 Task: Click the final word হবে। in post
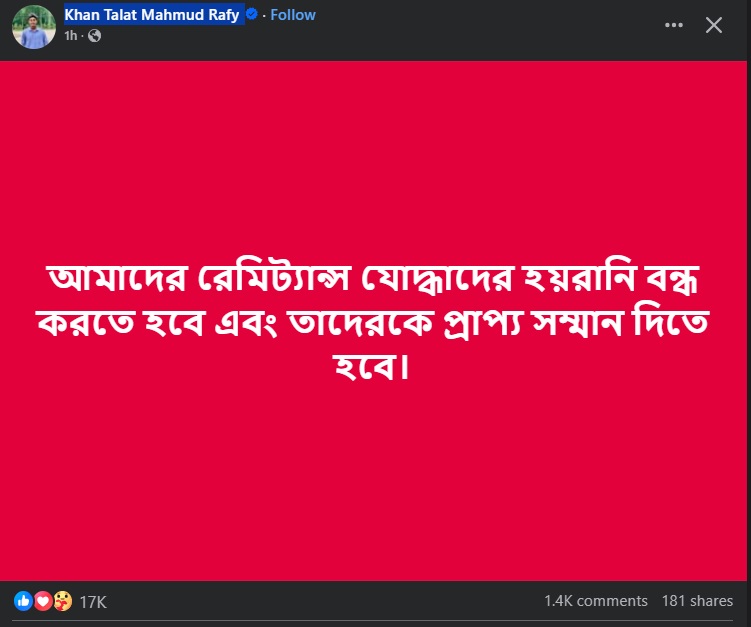371,366
